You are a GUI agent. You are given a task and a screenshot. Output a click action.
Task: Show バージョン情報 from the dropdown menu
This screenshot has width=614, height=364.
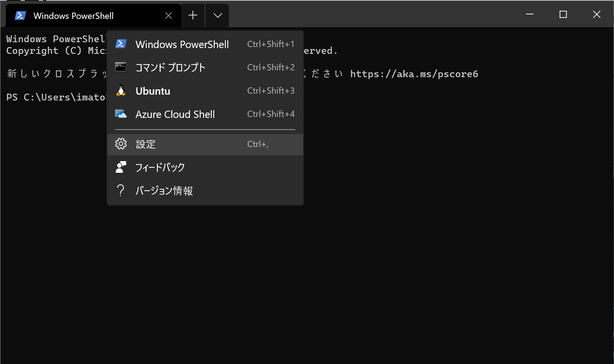(205, 191)
